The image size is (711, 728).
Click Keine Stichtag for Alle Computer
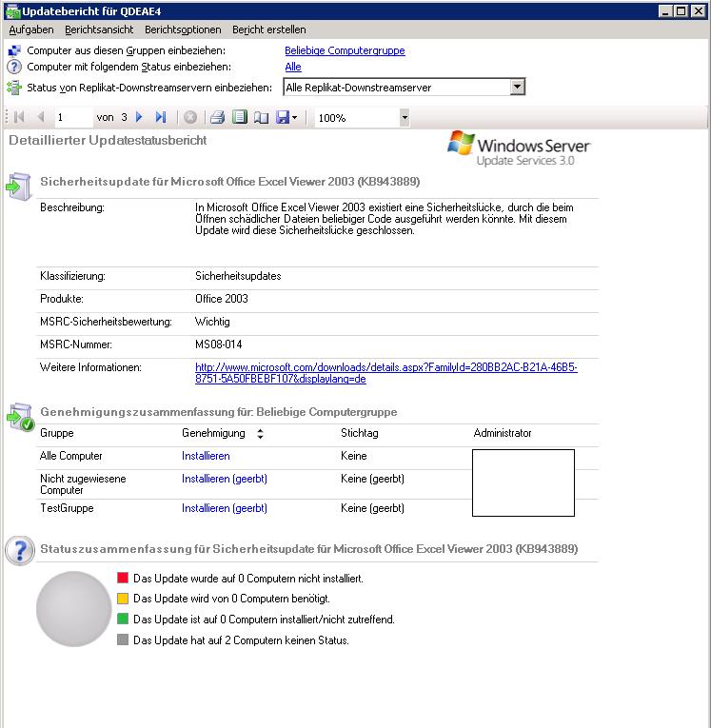click(354, 456)
